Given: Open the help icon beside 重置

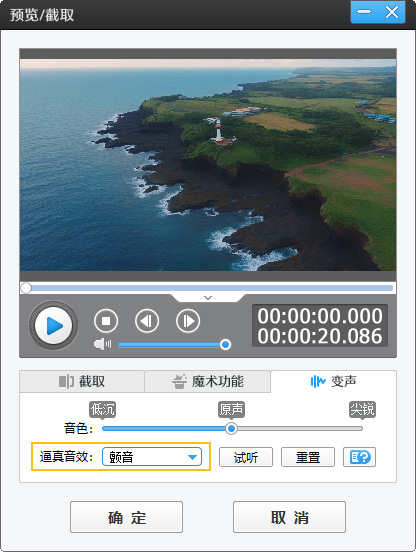Looking at the screenshot, I should click(x=359, y=457).
